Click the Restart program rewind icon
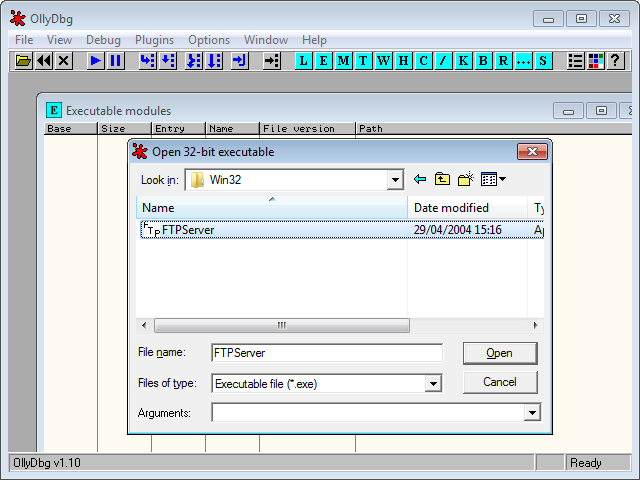This screenshot has height=480, width=640. pyautogui.click(x=44, y=61)
